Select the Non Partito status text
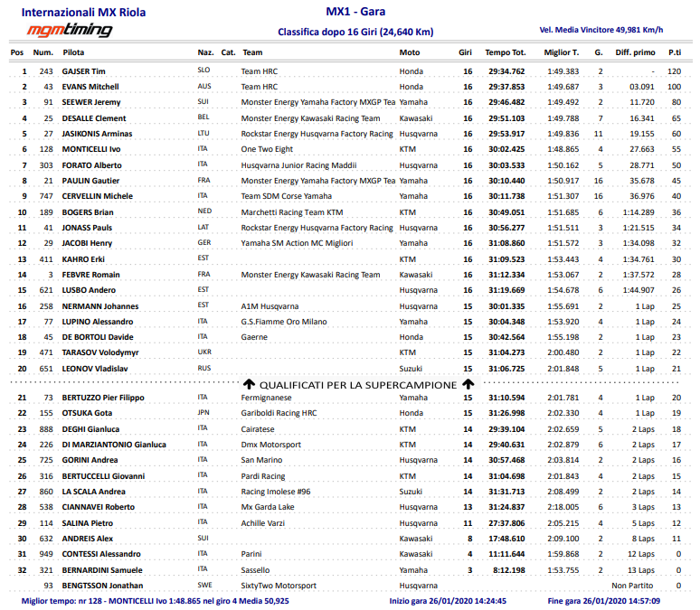700x610 pixels. pos(633,586)
